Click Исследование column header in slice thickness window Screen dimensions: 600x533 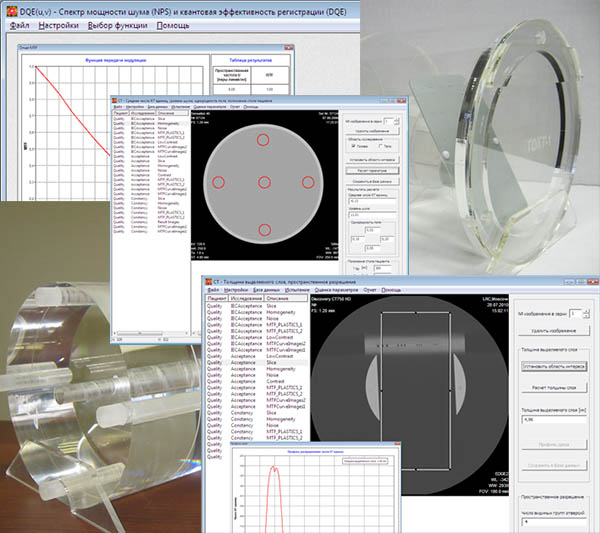[x=246, y=298]
